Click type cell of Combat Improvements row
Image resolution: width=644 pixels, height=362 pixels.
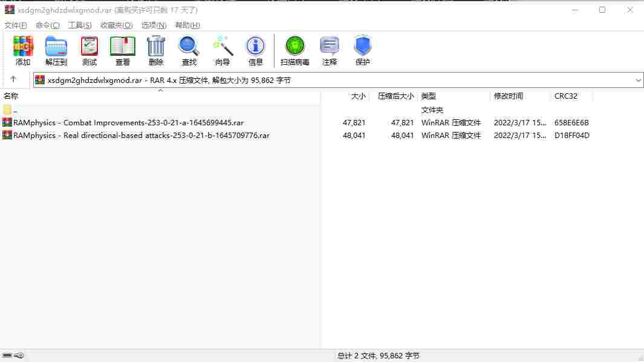451,123
